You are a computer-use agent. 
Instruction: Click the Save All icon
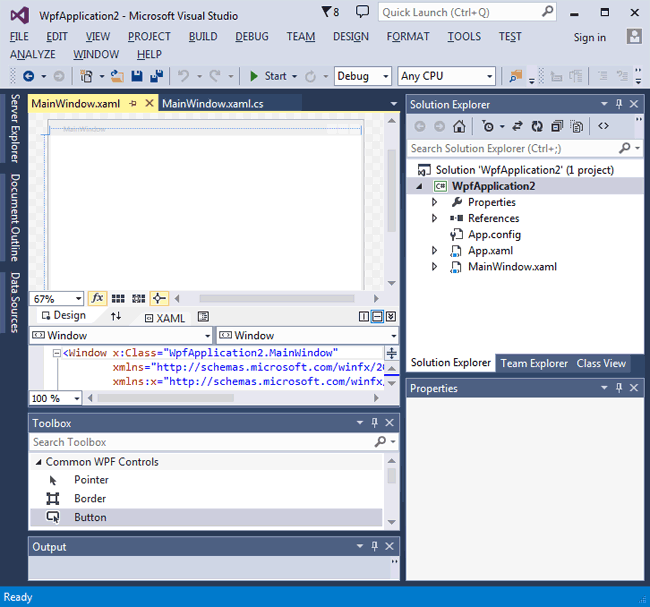tap(156, 76)
